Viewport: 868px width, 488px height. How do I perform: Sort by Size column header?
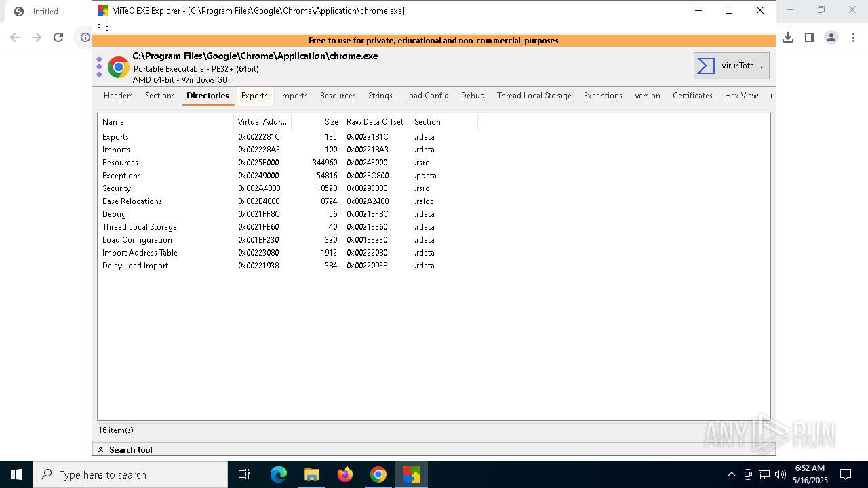(317, 122)
